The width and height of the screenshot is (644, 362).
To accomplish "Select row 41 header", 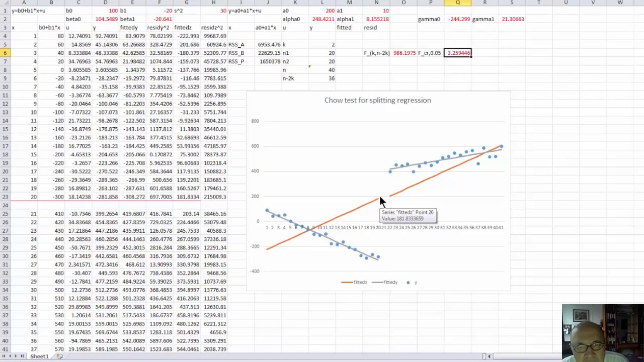I will pos(5,349).
